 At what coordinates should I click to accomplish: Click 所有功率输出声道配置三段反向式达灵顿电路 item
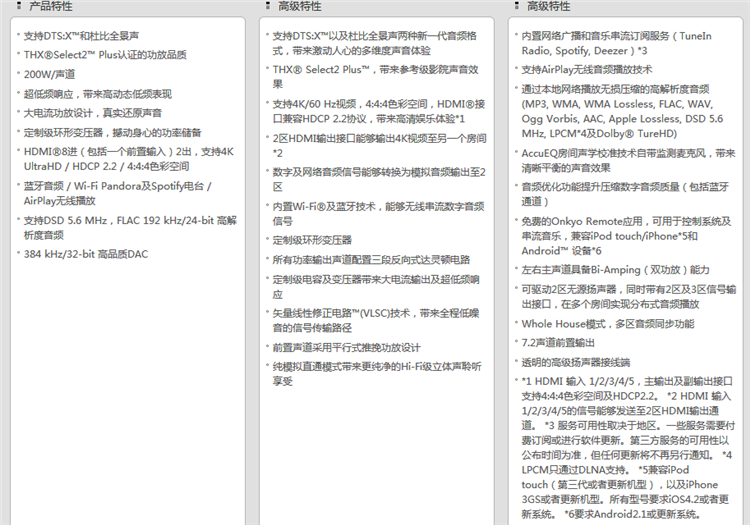[x=371, y=260]
